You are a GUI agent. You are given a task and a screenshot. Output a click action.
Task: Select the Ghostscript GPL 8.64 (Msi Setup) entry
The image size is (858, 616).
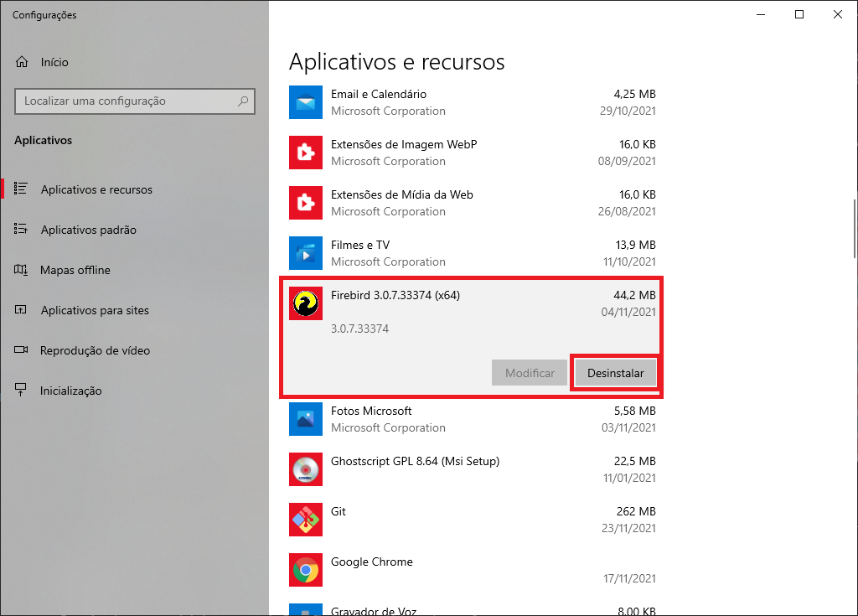[473, 470]
